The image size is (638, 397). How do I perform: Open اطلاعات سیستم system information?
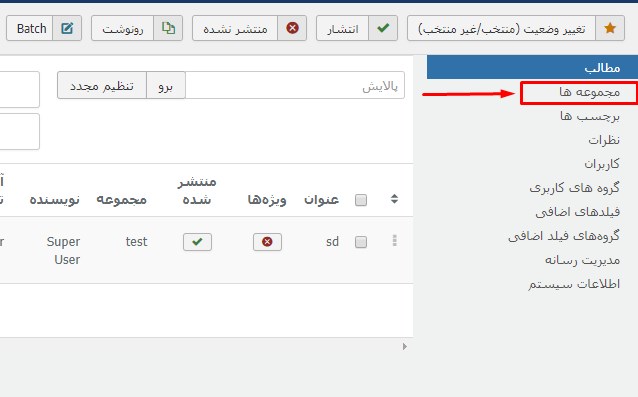point(574,284)
